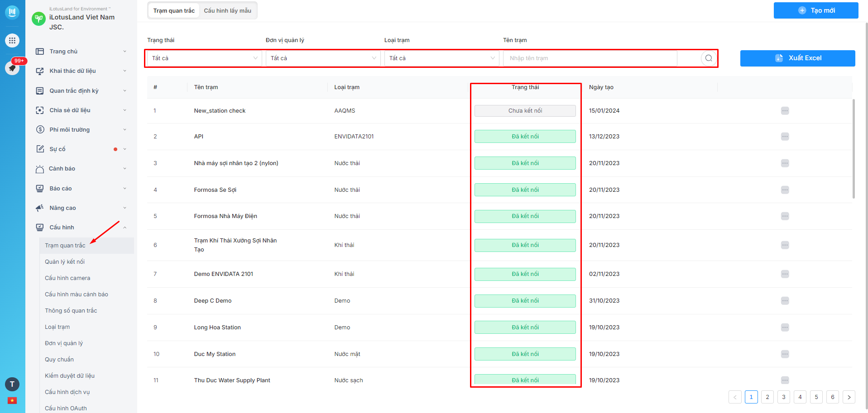This screenshot has height=413, width=868.
Task: Click the Cấu hình monitor icon
Action: click(40, 228)
